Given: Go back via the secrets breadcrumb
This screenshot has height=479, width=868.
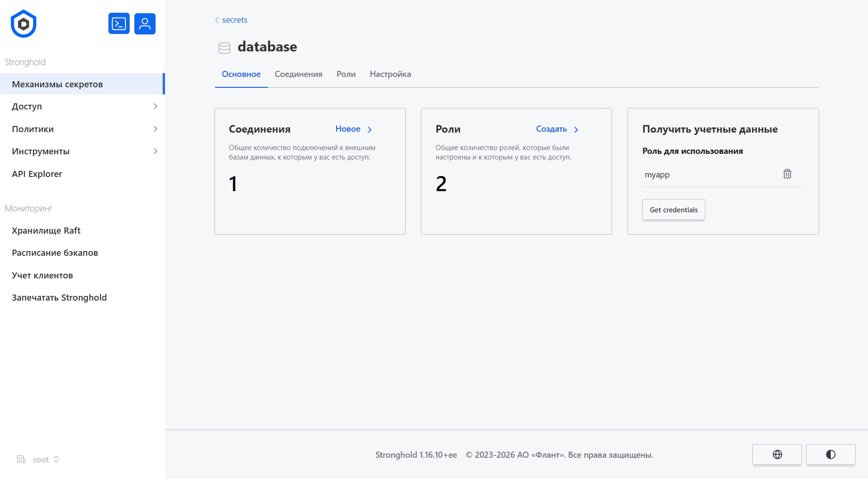Looking at the screenshot, I should click(x=234, y=20).
